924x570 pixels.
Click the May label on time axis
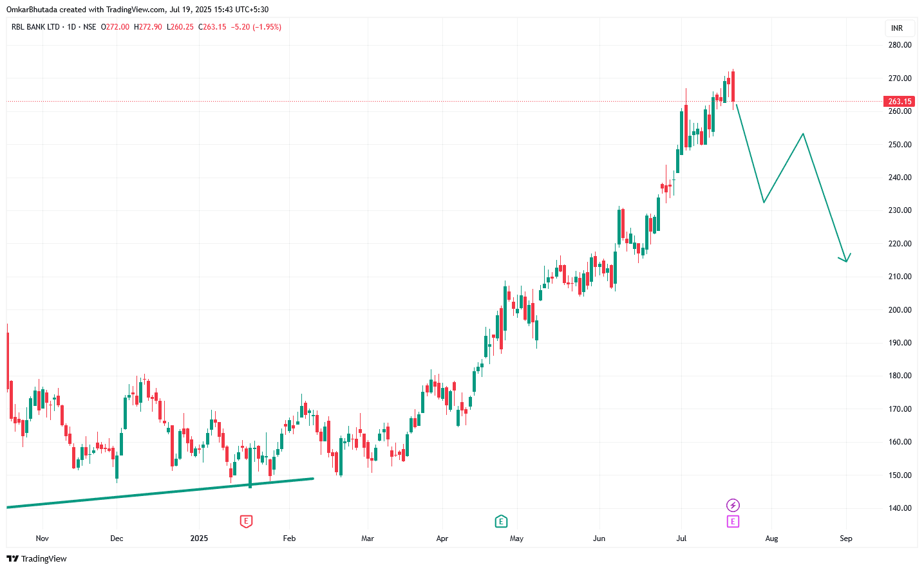tap(517, 538)
